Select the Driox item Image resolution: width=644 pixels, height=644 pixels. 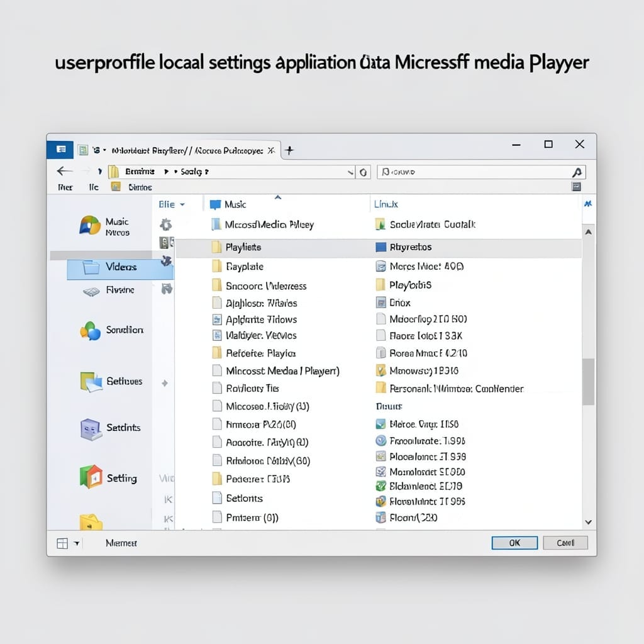click(393, 303)
